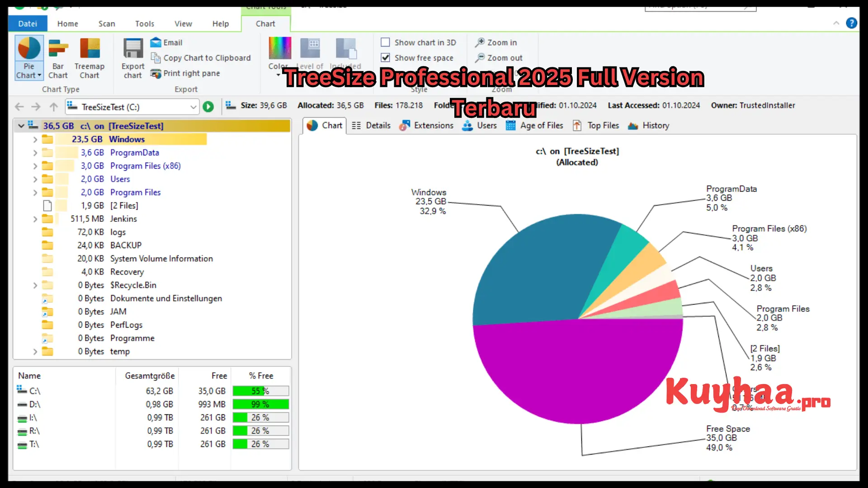Screen dimensions: 868x488
Task: Expand the Users folder node
Action: [35, 179]
